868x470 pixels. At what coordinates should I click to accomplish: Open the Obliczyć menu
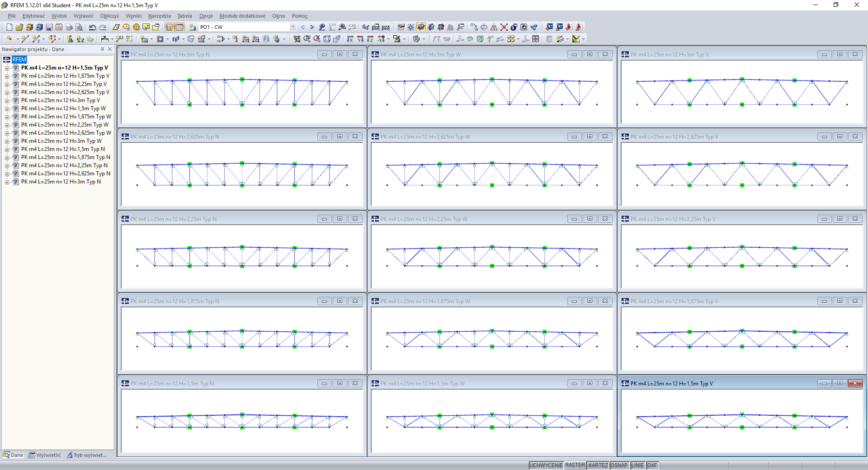tap(109, 16)
